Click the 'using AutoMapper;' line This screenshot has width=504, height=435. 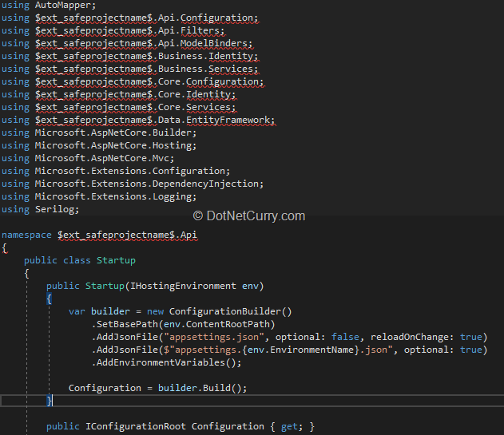[49, 5]
